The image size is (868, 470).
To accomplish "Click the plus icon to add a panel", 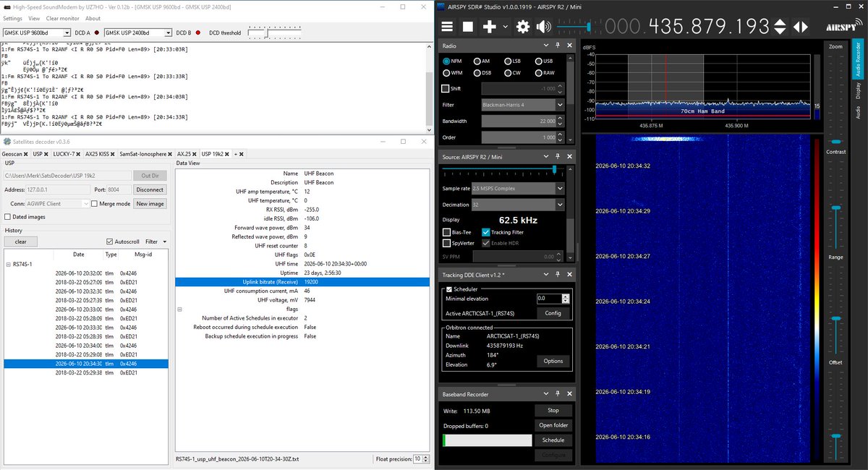I will (x=490, y=27).
